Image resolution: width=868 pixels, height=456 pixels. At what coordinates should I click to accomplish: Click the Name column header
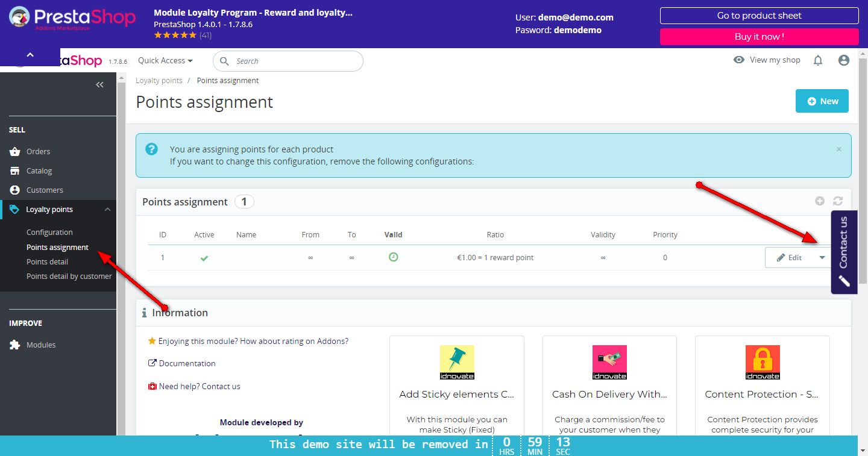pyautogui.click(x=247, y=235)
